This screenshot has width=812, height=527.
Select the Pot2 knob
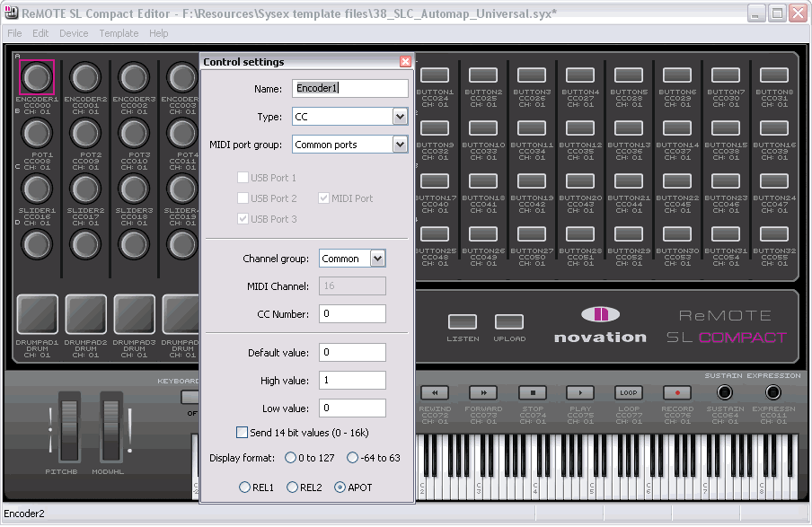[x=85, y=134]
